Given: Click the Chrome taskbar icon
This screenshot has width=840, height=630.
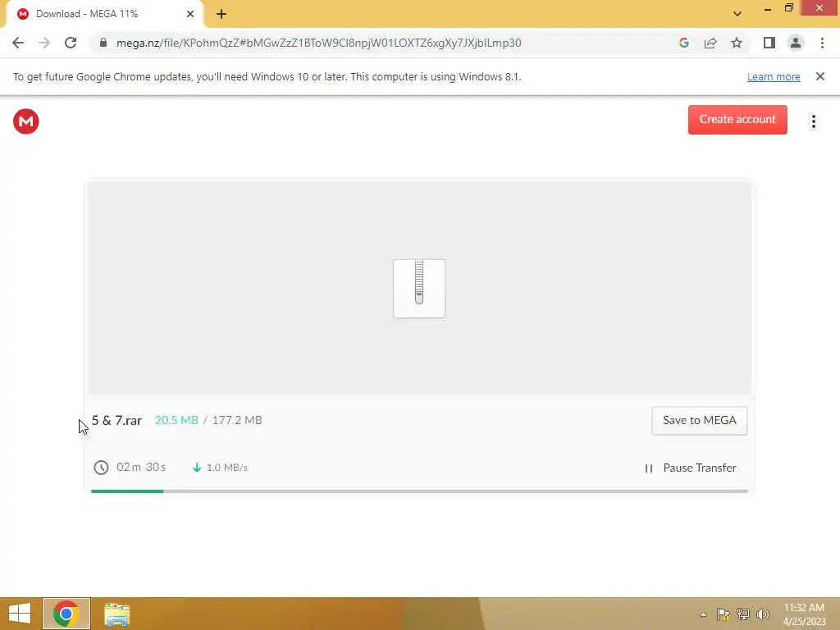Looking at the screenshot, I should tap(66, 614).
